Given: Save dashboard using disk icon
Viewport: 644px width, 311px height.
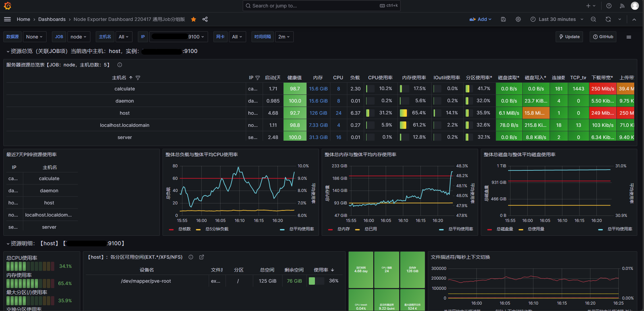Looking at the screenshot, I should pos(503,19).
